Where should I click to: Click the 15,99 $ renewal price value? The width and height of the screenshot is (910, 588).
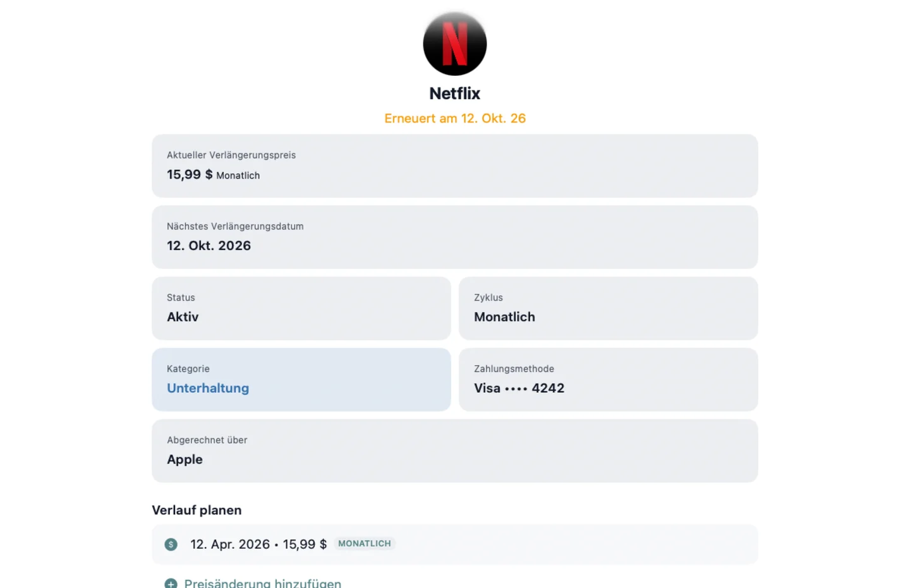tap(190, 174)
